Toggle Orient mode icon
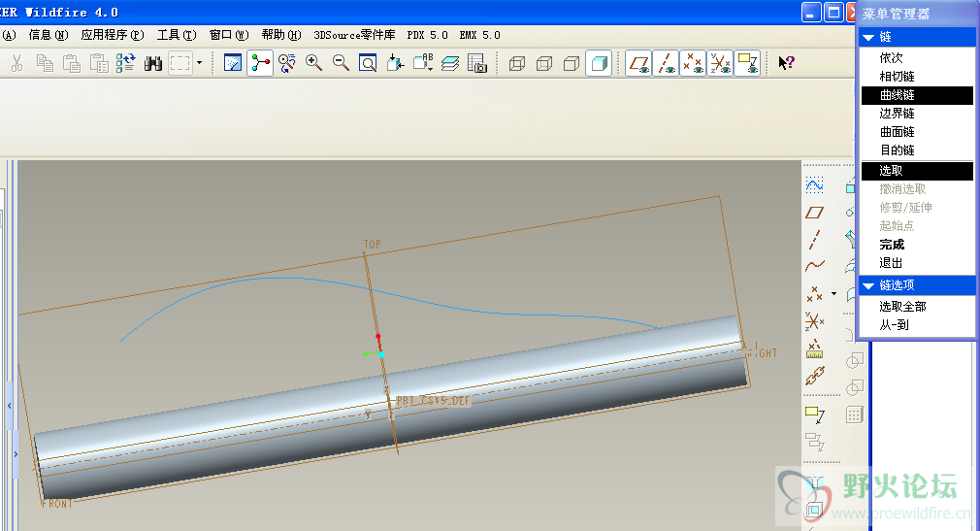Screen dimensions: 980x531 click(x=287, y=63)
